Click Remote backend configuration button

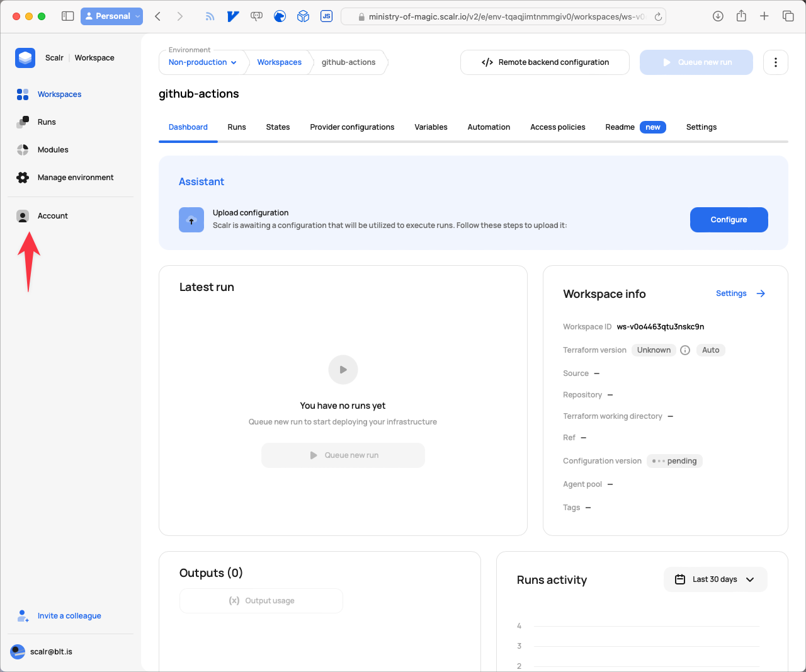545,62
